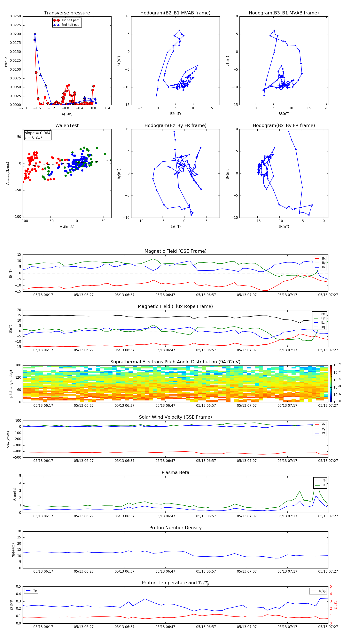Click '05/13 07:07' tick under GSE magnetic field plot

[x=246, y=295]
